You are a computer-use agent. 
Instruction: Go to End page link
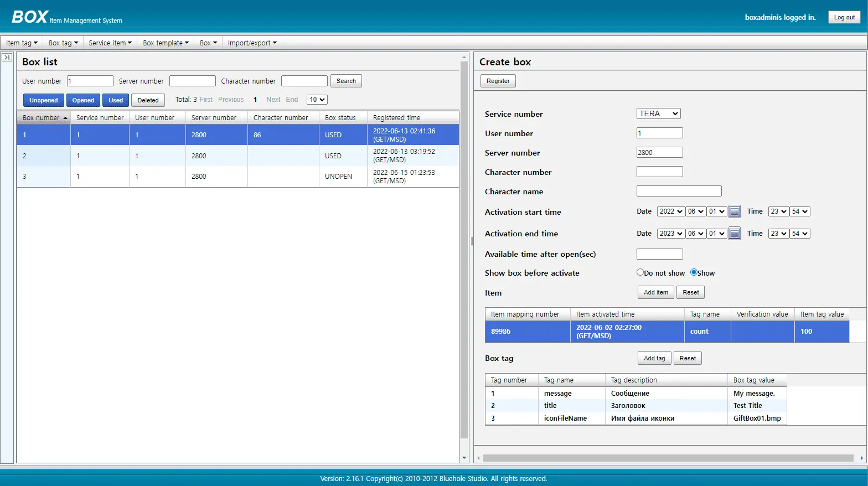(x=292, y=100)
